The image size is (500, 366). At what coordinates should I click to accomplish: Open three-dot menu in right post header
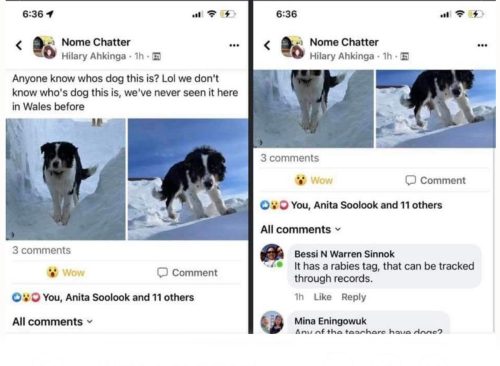(482, 45)
